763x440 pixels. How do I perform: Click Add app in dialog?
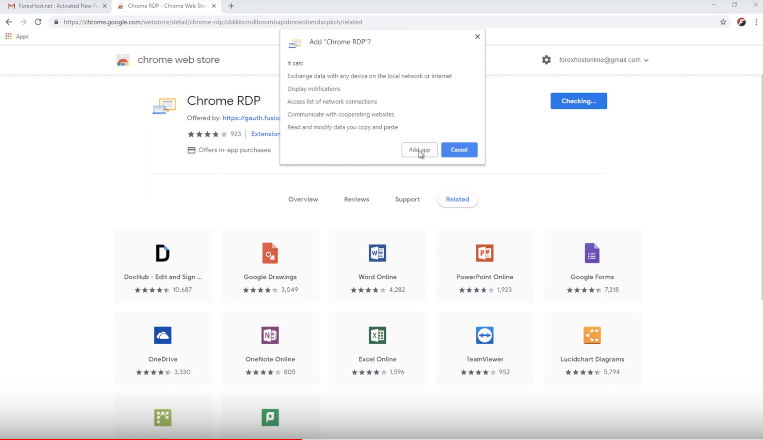click(x=419, y=150)
